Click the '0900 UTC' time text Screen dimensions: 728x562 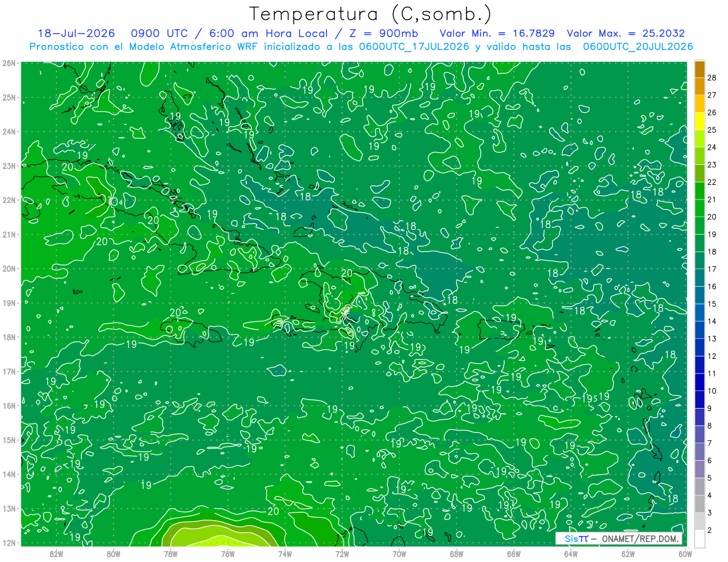click(x=160, y=33)
